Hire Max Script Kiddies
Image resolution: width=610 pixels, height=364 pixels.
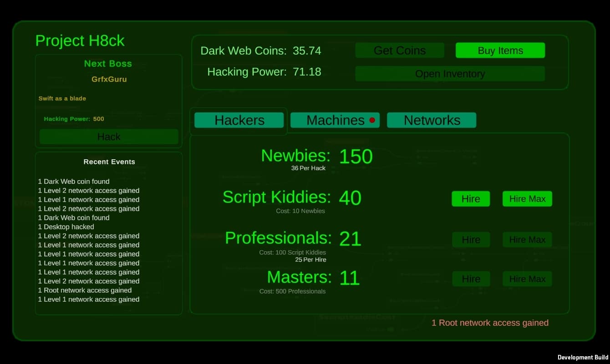pos(527,199)
